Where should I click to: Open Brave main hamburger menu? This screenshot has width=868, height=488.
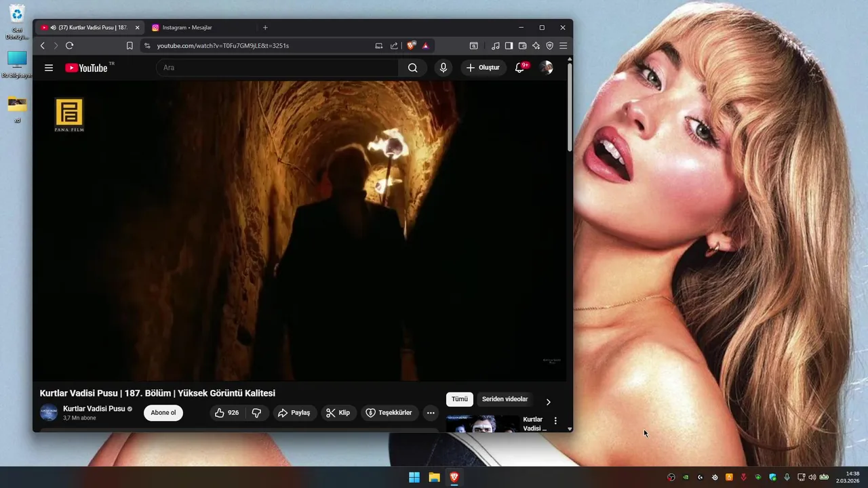click(563, 45)
